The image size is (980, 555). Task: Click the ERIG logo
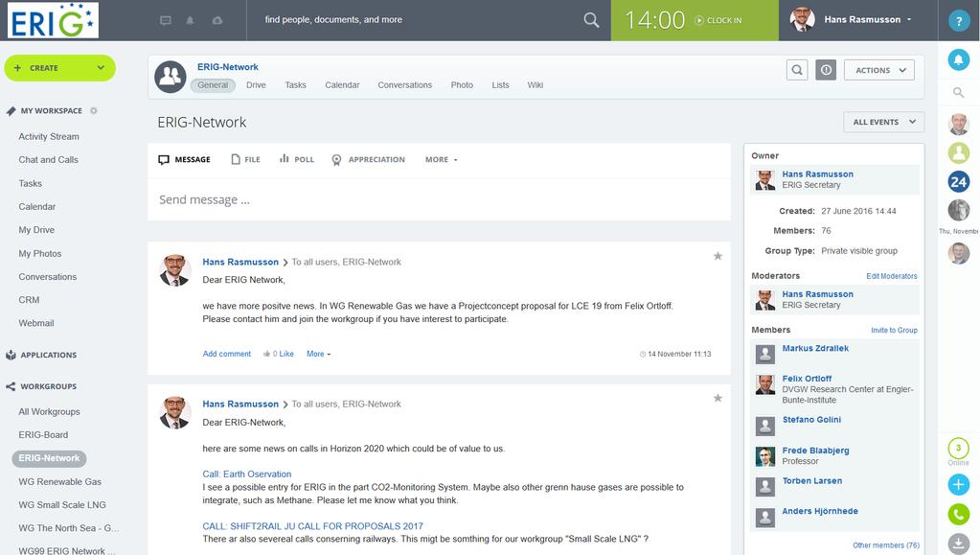coord(53,21)
